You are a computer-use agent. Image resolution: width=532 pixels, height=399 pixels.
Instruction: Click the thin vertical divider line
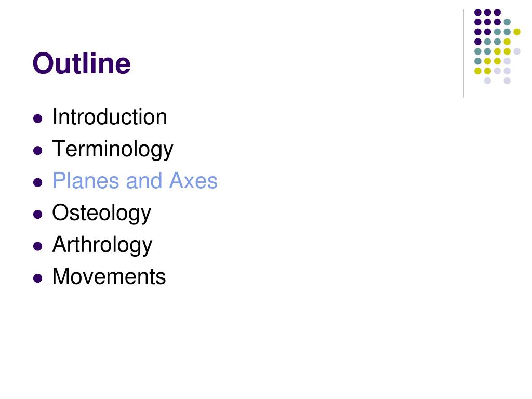tap(463, 54)
